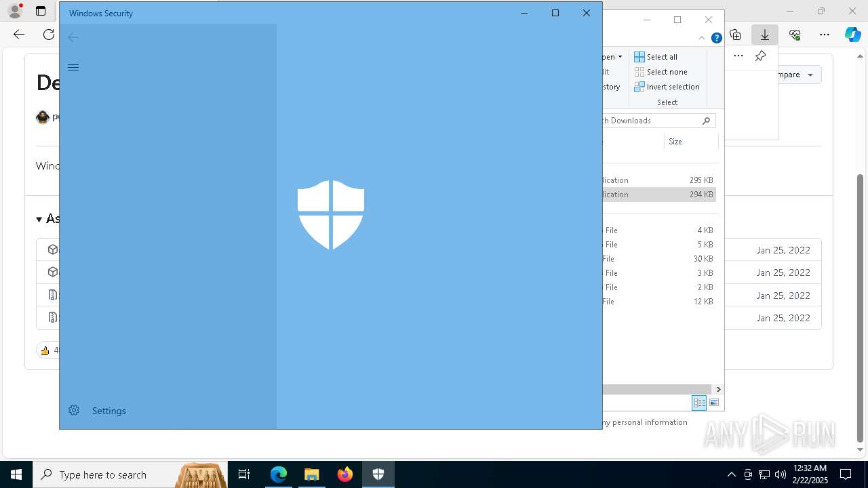
Task: Show hidden system tray icons
Action: point(731,474)
